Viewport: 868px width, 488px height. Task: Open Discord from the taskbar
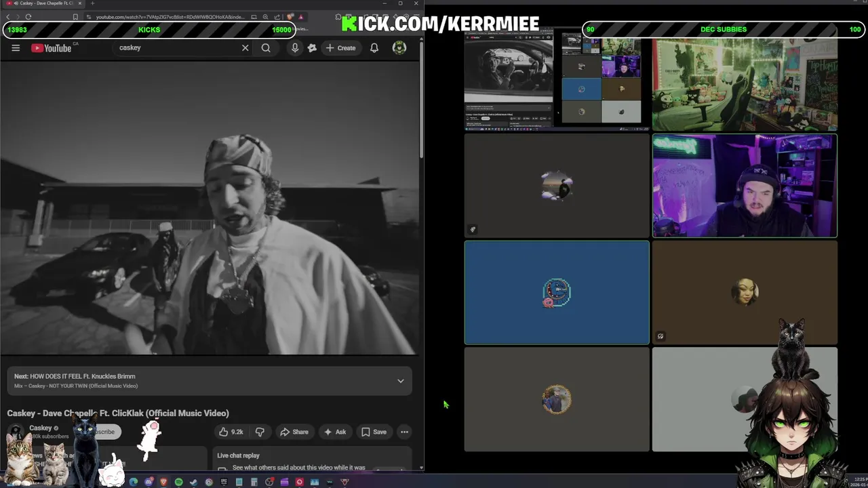pyautogui.click(x=149, y=482)
